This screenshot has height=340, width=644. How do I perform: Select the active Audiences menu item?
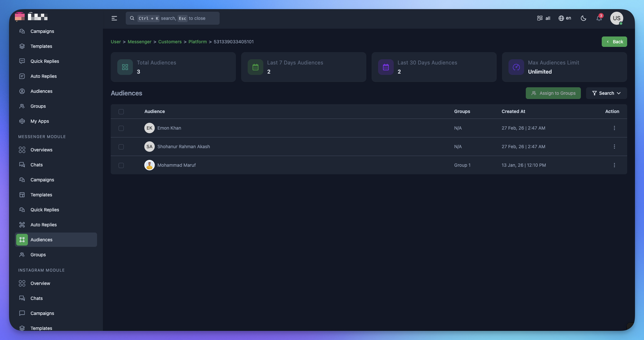pos(56,240)
